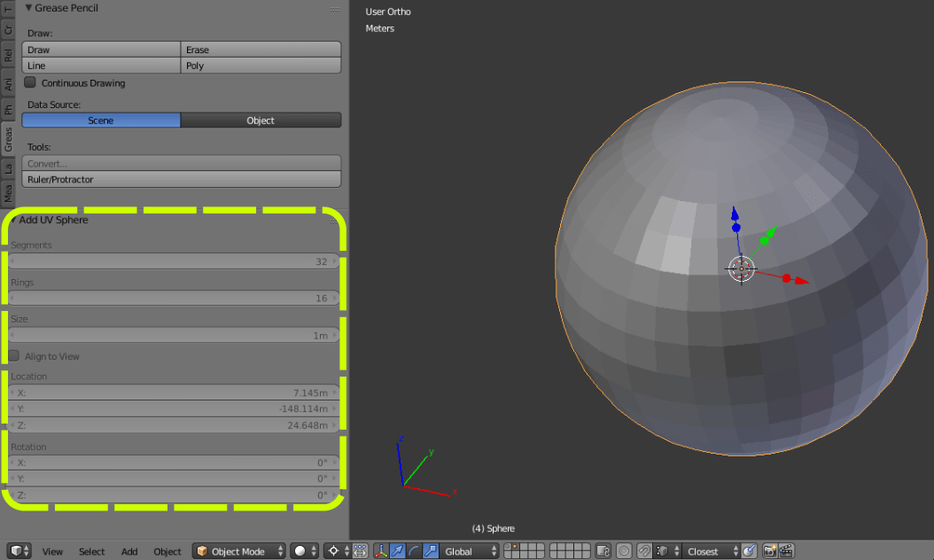Select the translate manipulator icon
The width and height of the screenshot is (934, 560).
pyautogui.click(x=398, y=550)
